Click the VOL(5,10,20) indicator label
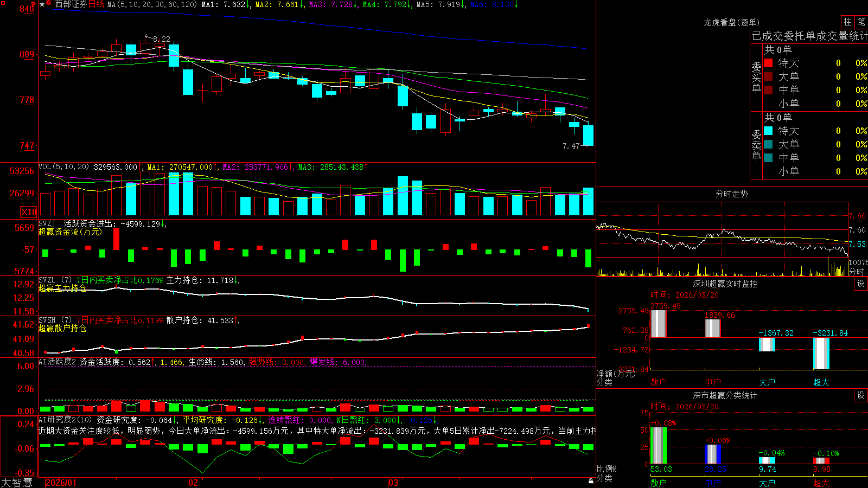 (x=63, y=166)
